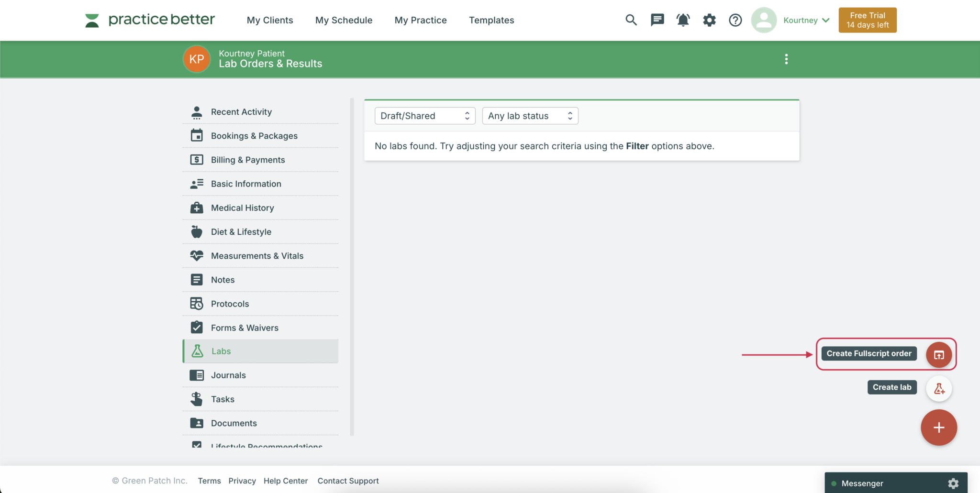Viewport: 980px width, 493px height.
Task: Check notifications via the bell icon
Action: [x=683, y=20]
